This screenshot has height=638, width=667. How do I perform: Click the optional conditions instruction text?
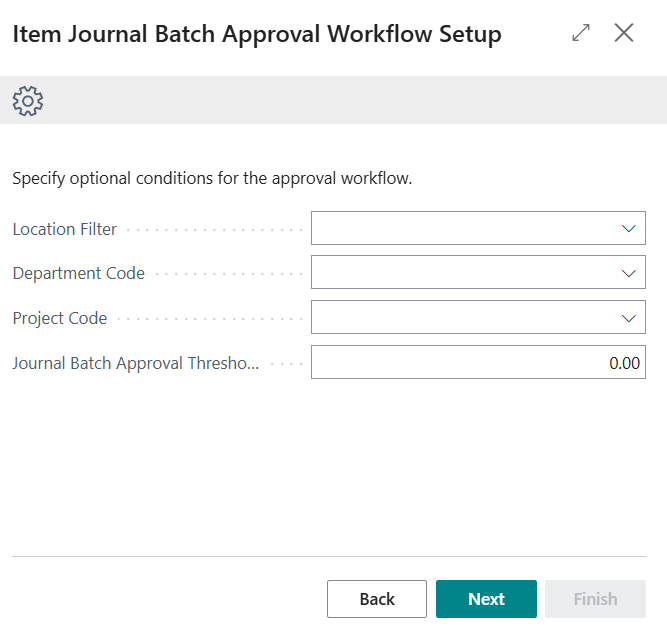click(212, 180)
